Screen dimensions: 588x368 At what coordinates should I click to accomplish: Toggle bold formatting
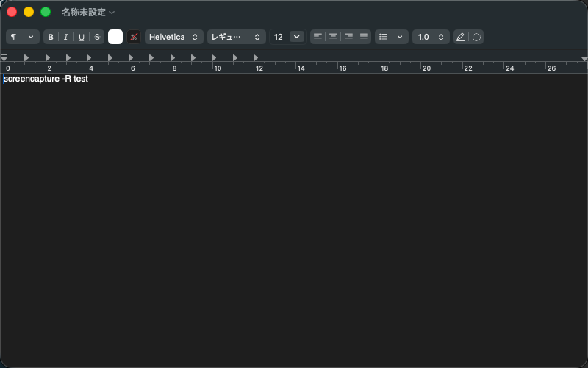[x=51, y=37]
